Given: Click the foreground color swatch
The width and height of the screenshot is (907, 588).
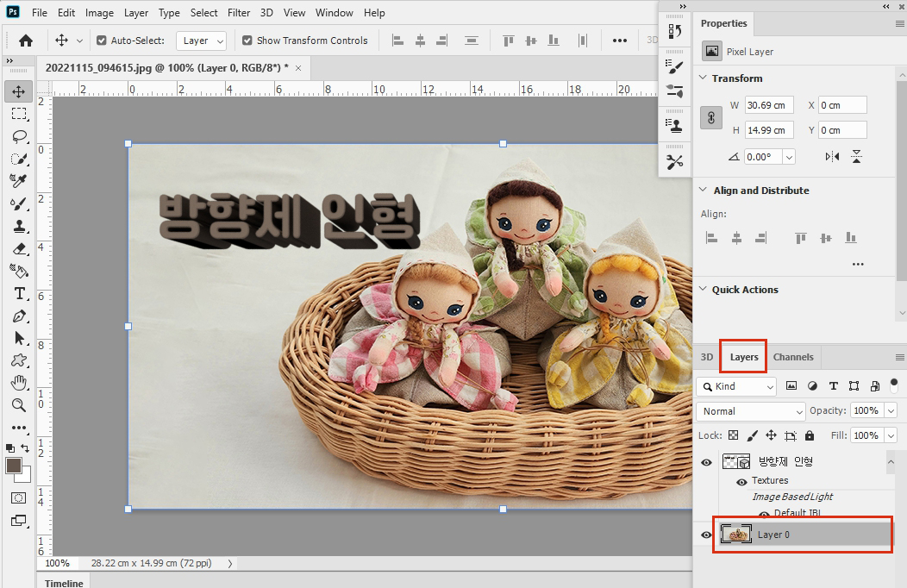Looking at the screenshot, I should [x=13, y=465].
